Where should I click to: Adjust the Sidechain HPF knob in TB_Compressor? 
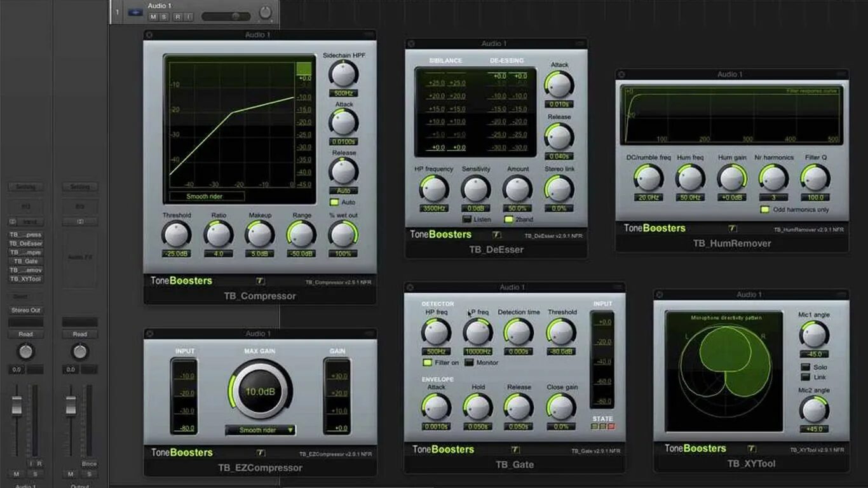(343, 74)
